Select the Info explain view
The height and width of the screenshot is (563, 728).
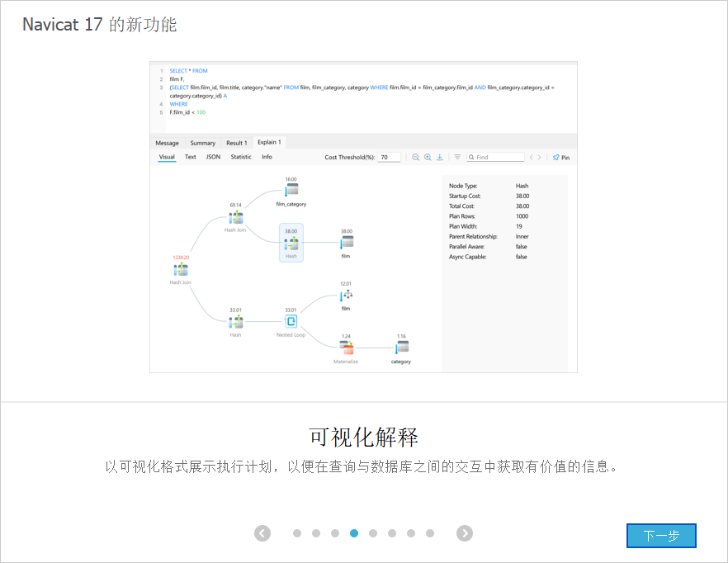point(267,157)
